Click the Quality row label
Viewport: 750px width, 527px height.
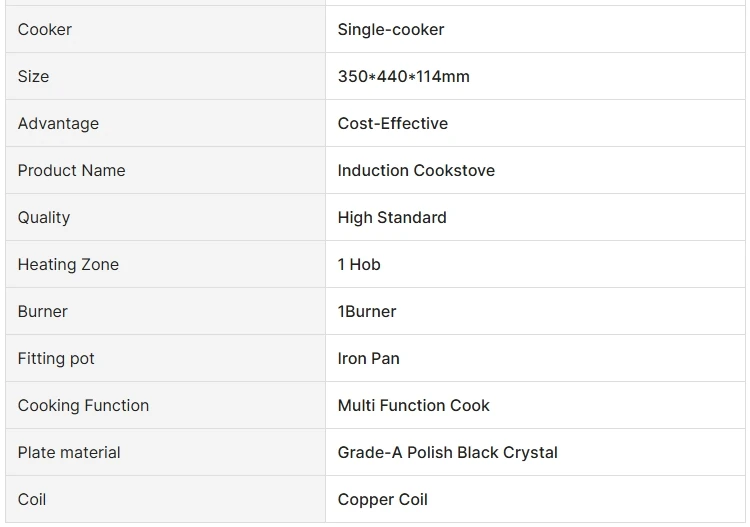tap(44, 218)
